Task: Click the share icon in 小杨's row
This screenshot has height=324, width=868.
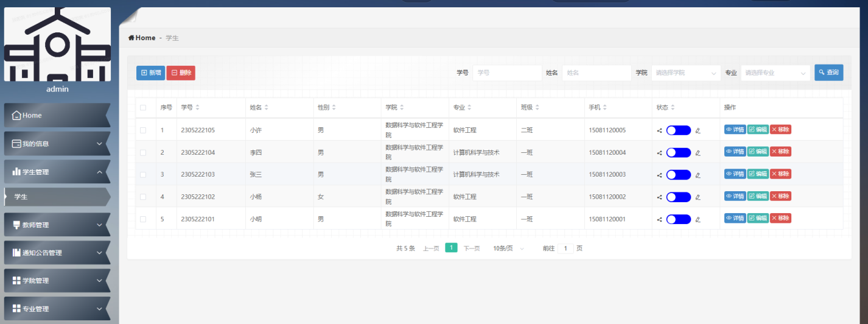Action: 660,197
